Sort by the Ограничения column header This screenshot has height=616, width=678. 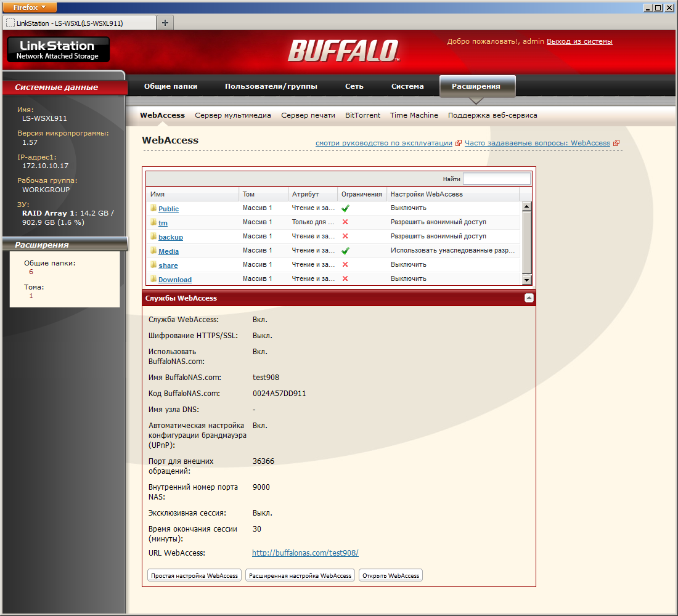pos(362,194)
